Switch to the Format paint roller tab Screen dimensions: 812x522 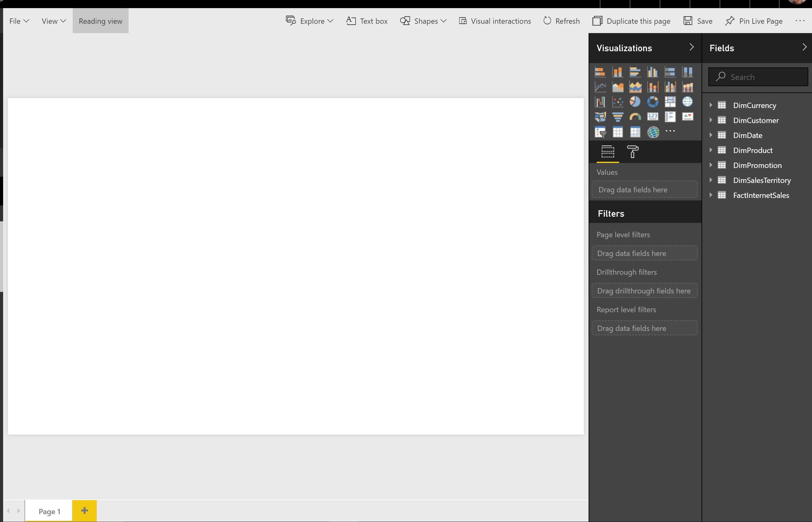pyautogui.click(x=633, y=152)
